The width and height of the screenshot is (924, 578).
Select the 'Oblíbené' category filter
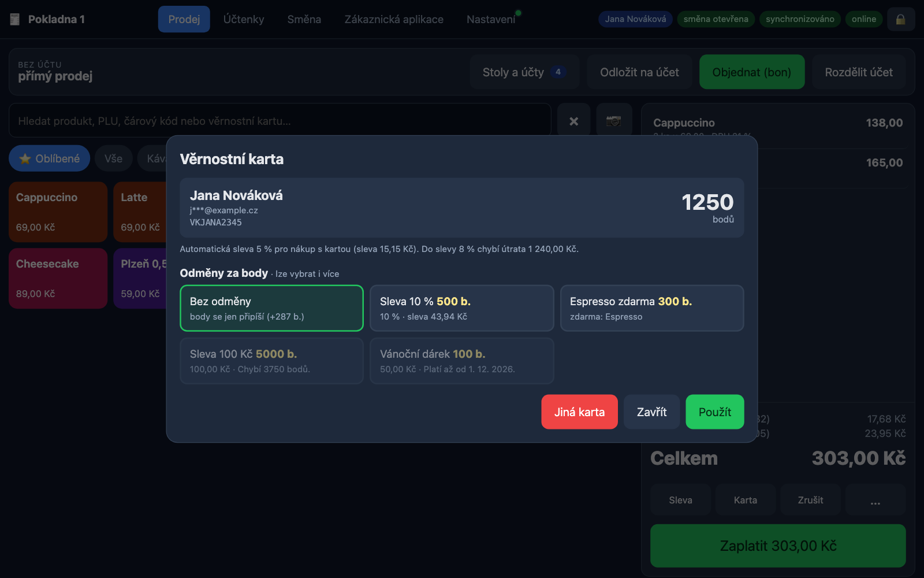(x=50, y=158)
